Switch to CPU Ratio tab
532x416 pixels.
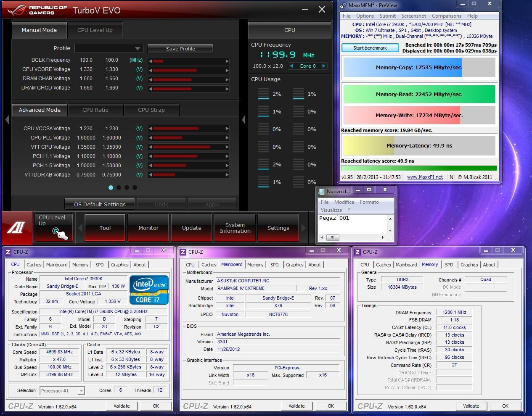[x=95, y=110]
